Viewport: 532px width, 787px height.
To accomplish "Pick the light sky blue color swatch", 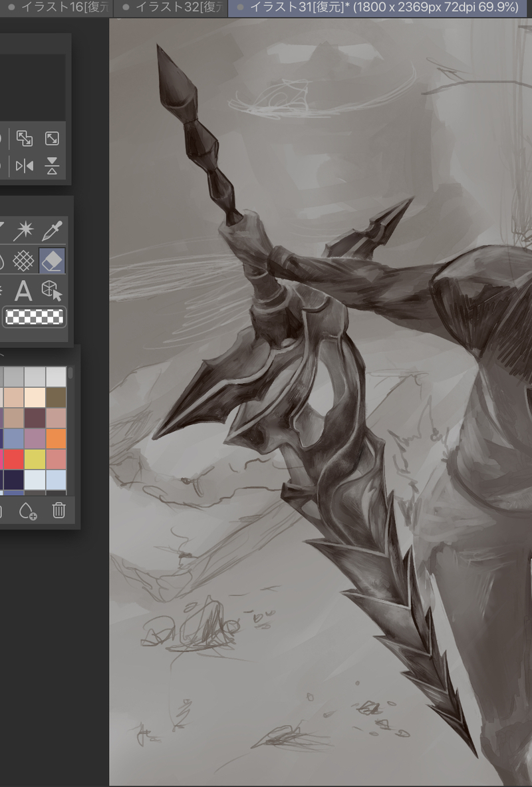I will pyautogui.click(x=57, y=480).
